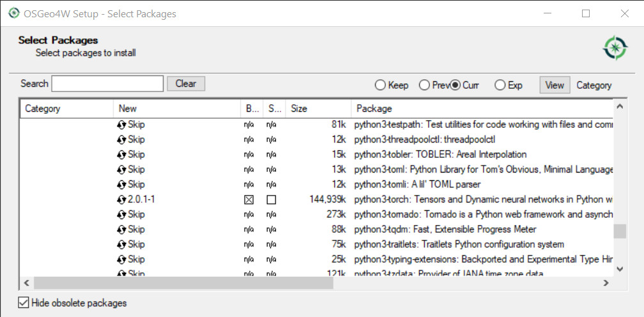Click Skip text in python3-tqdm row
Viewport: 644px width, 317px height.
136,229
